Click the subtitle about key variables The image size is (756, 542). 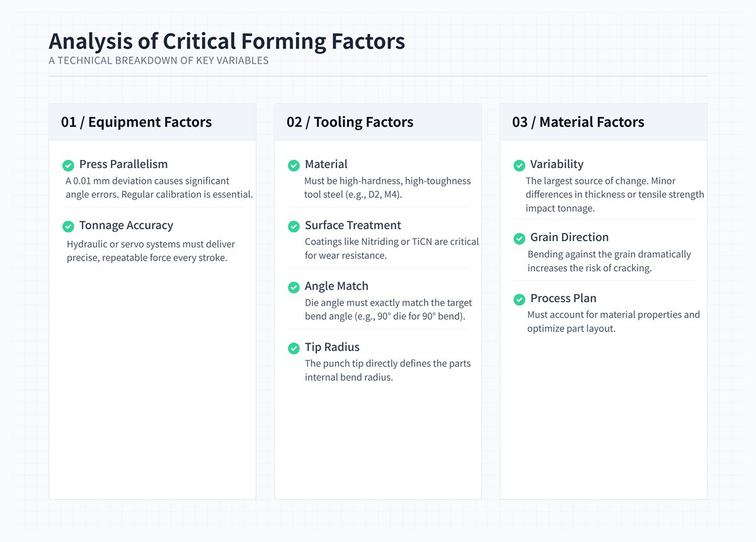point(159,61)
